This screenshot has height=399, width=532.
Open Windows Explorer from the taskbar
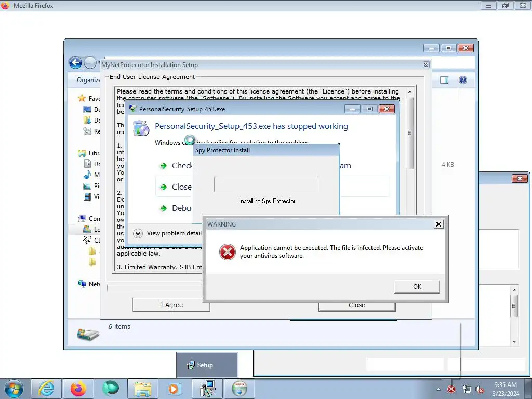click(x=142, y=389)
